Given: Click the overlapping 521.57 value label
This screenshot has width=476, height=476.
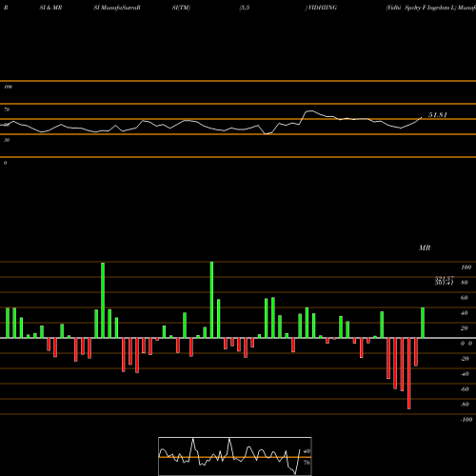Looking at the screenshot, I should point(445,278).
